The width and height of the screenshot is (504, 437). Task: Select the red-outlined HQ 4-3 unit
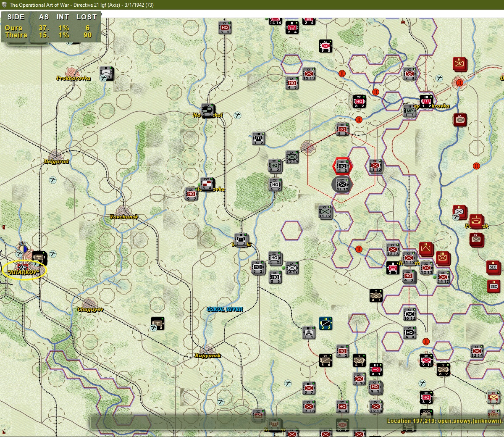coord(342,166)
